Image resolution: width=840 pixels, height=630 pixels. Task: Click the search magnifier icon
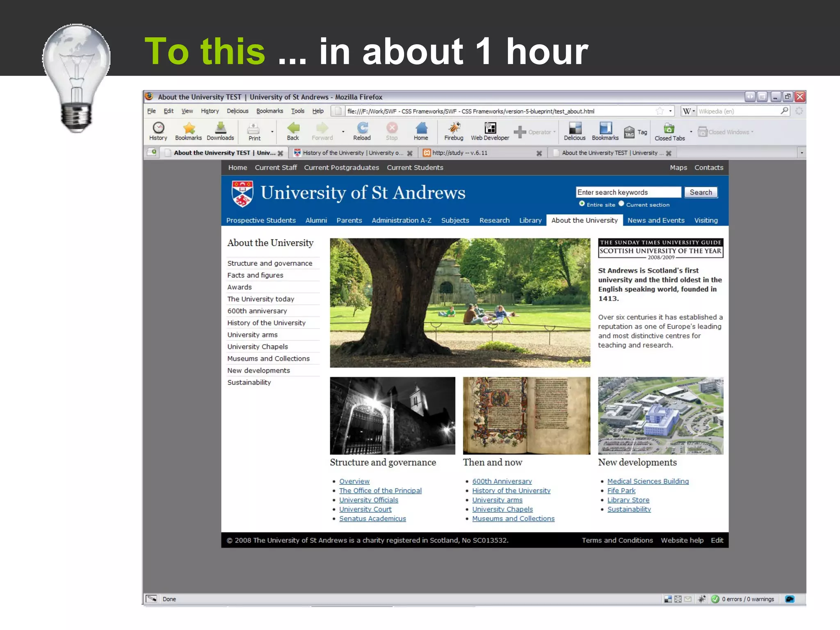785,111
